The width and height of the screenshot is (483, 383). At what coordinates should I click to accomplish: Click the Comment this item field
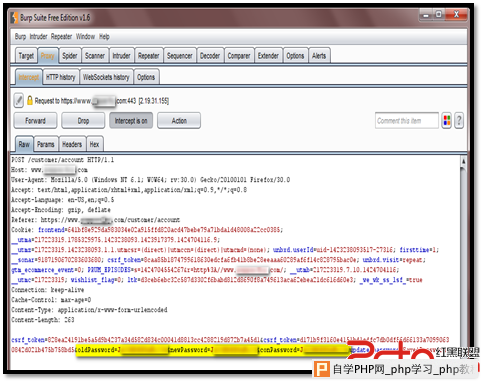(407, 120)
